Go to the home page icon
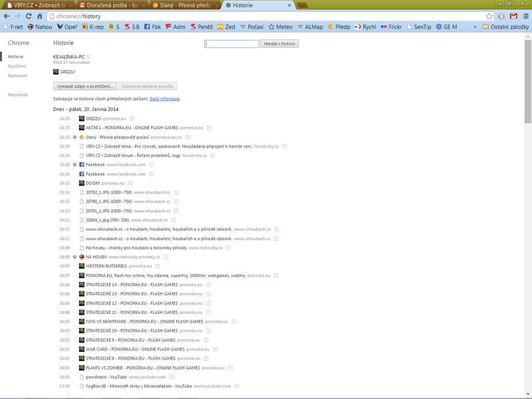532x399 pixels. coord(40,15)
